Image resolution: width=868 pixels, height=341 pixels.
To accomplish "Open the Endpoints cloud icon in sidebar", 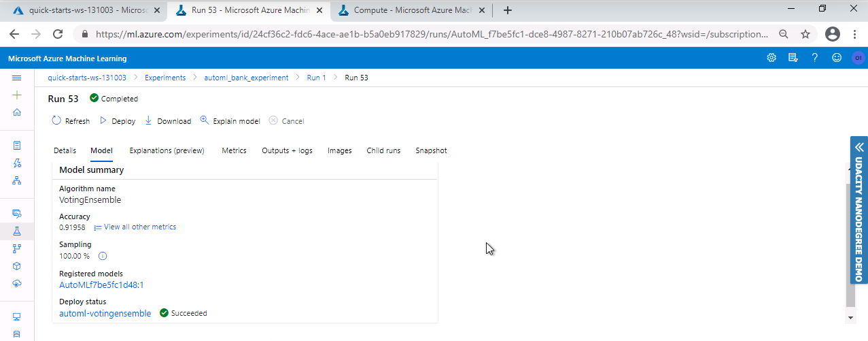I will tap(17, 284).
